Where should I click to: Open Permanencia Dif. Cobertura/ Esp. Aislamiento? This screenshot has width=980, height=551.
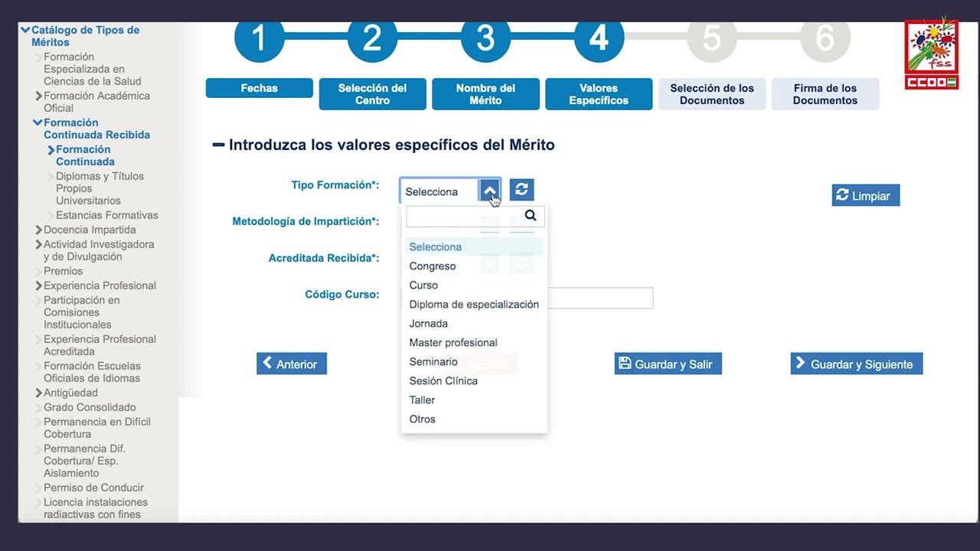[x=84, y=461]
